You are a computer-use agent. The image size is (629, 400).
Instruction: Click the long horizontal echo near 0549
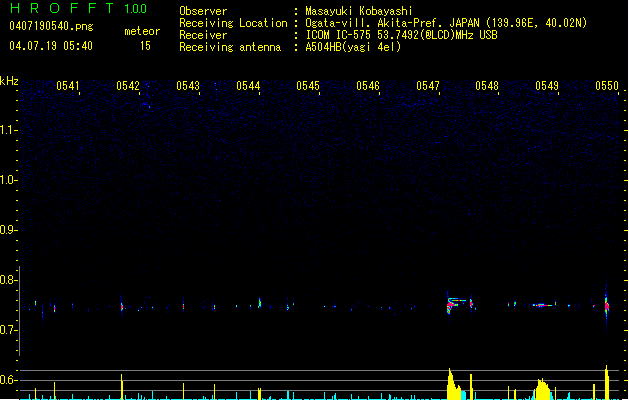click(x=542, y=305)
